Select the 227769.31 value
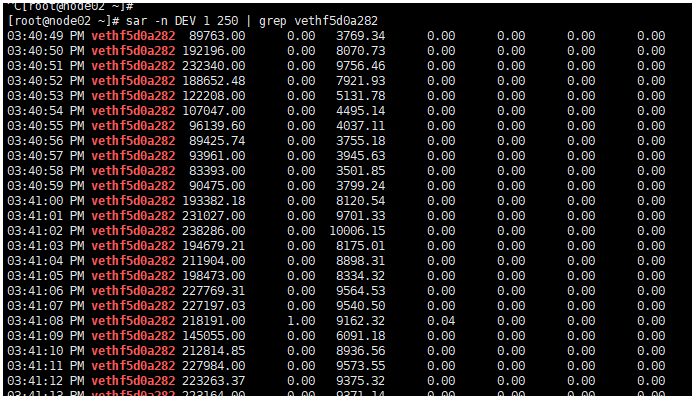Image resolution: width=696 pixels, height=400 pixels. pyautogui.click(x=214, y=291)
